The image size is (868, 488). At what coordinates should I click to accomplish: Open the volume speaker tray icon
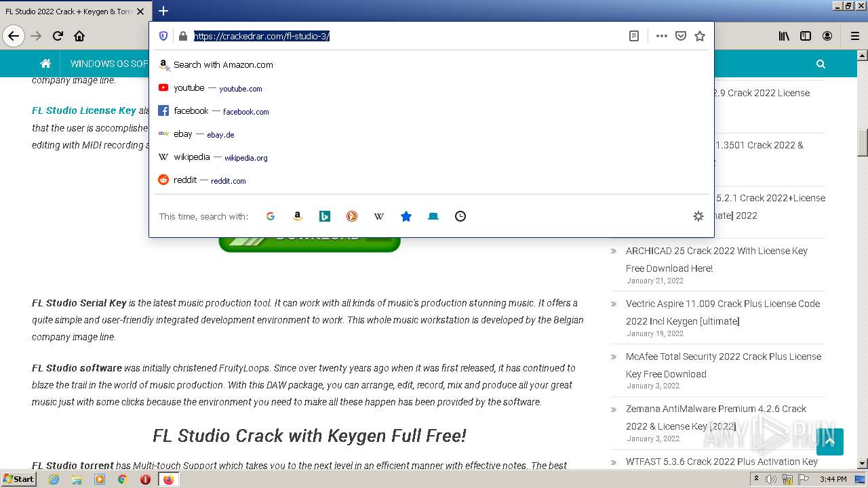[771, 479]
